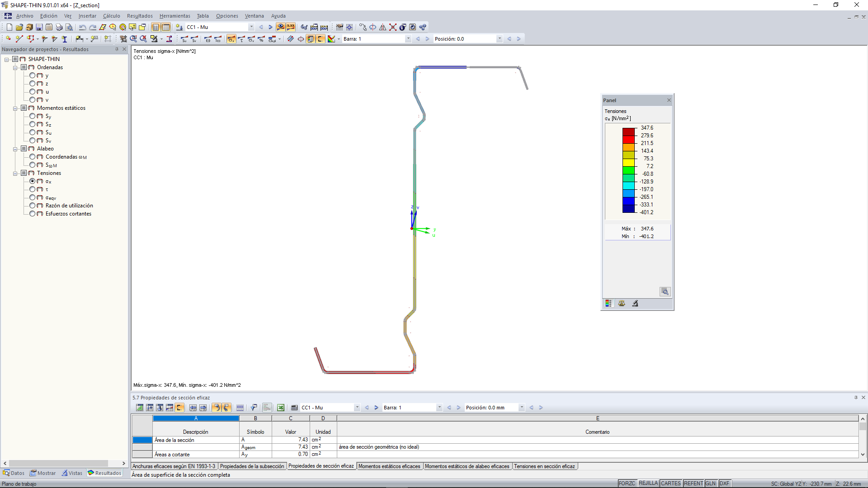Click the magnifier button in Panel
The width and height of the screenshot is (868, 488).
click(665, 291)
